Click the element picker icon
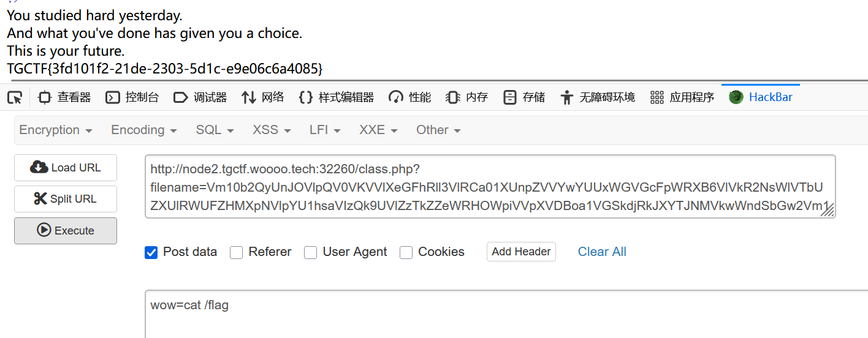Screen dimensions: 868x338 [x=15, y=97]
